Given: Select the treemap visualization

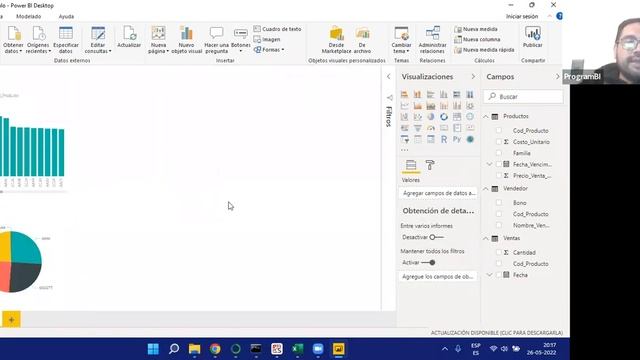Looking at the screenshot, I should point(457,117).
